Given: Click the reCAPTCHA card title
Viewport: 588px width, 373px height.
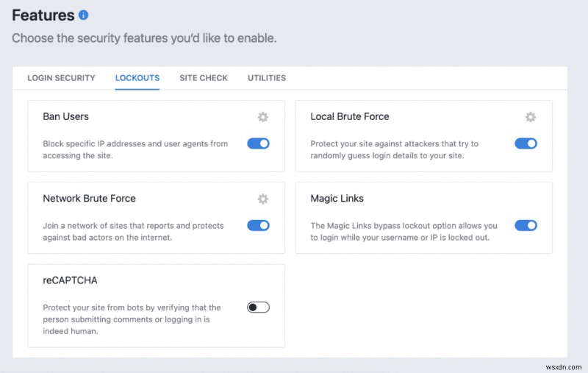Looking at the screenshot, I should point(70,280).
